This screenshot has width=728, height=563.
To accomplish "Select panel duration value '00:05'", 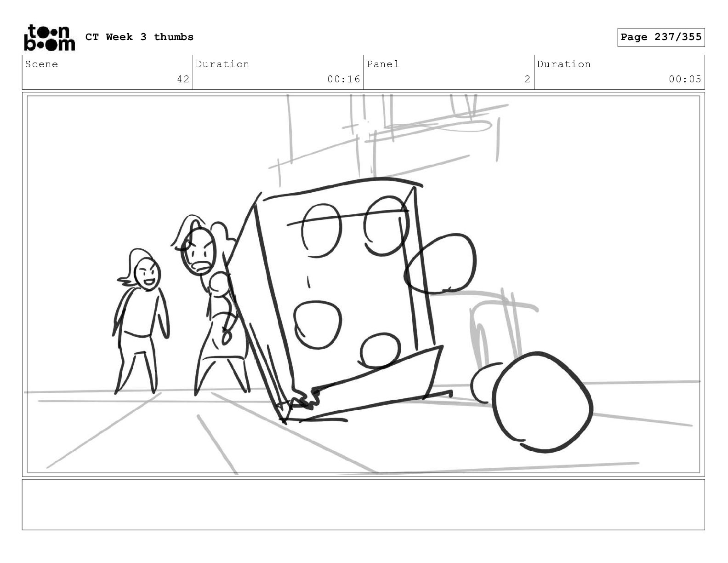I will click(x=685, y=79).
